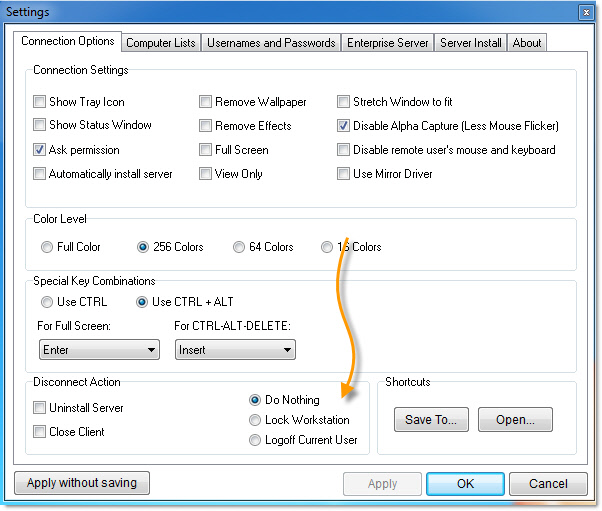Check the Uninstall Server box

coord(40,408)
